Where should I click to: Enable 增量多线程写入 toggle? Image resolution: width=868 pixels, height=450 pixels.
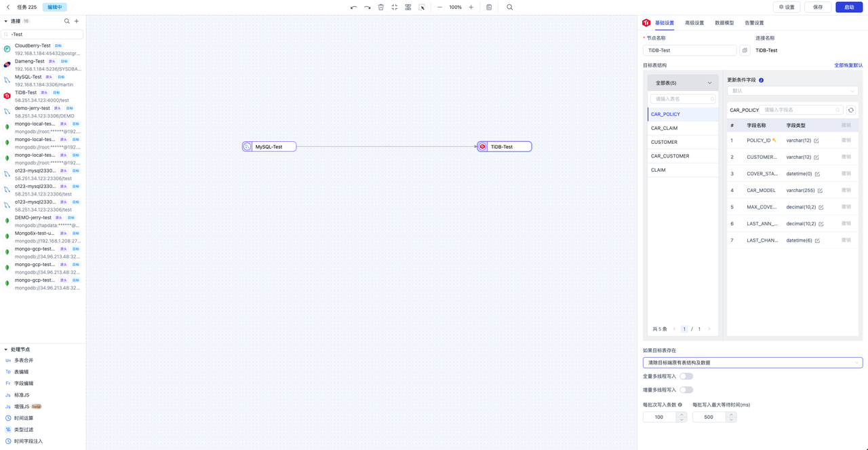(686, 390)
